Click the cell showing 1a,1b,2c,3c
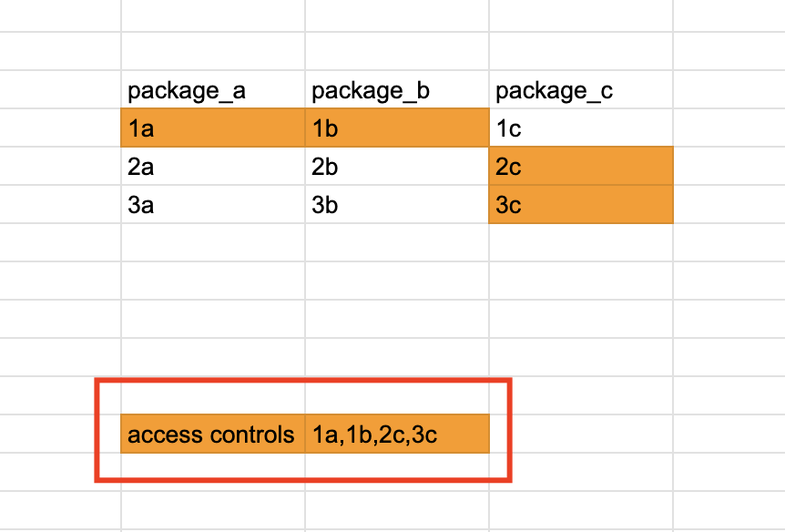Viewport: 785px width, 532px height. (x=397, y=434)
